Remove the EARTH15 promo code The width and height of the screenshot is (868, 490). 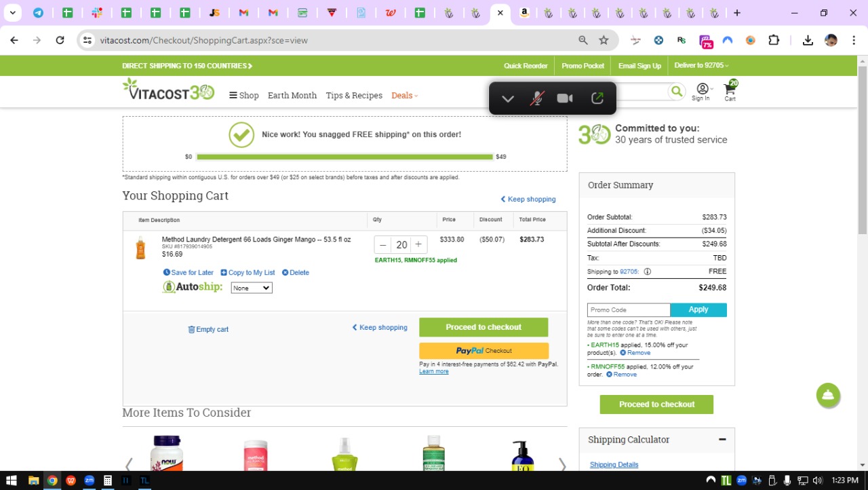(x=635, y=353)
